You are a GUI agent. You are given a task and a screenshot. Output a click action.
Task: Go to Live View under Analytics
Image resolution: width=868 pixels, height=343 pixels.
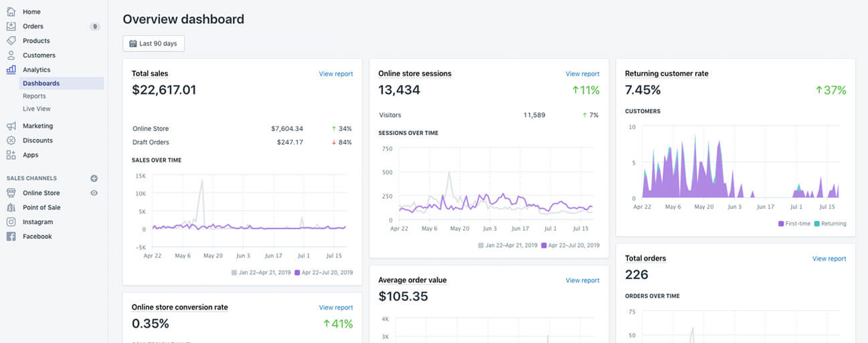(36, 109)
